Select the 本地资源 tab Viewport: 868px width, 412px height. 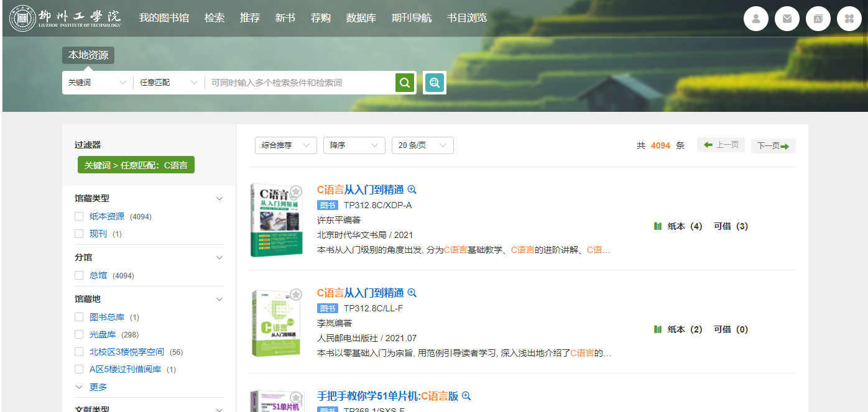click(x=88, y=55)
